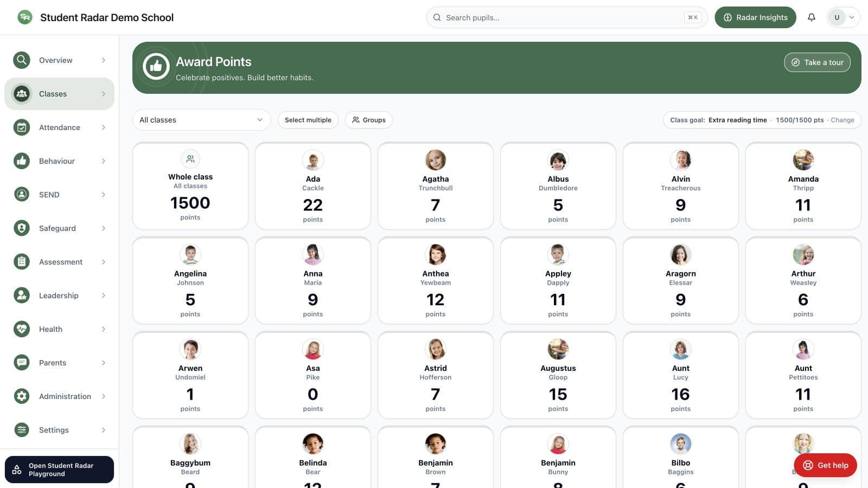The width and height of the screenshot is (868, 488).
Task: Click Appley Dapply's avatar photo
Action: coord(558,254)
